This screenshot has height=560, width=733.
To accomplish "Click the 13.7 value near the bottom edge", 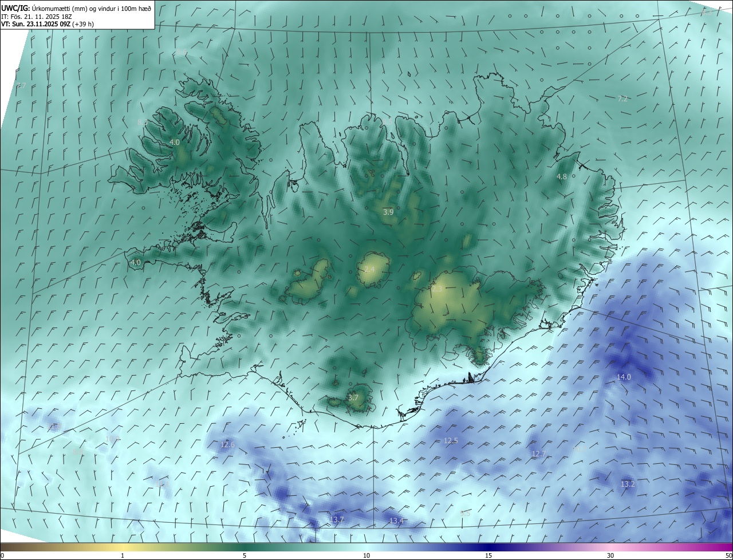I will pyautogui.click(x=337, y=519).
